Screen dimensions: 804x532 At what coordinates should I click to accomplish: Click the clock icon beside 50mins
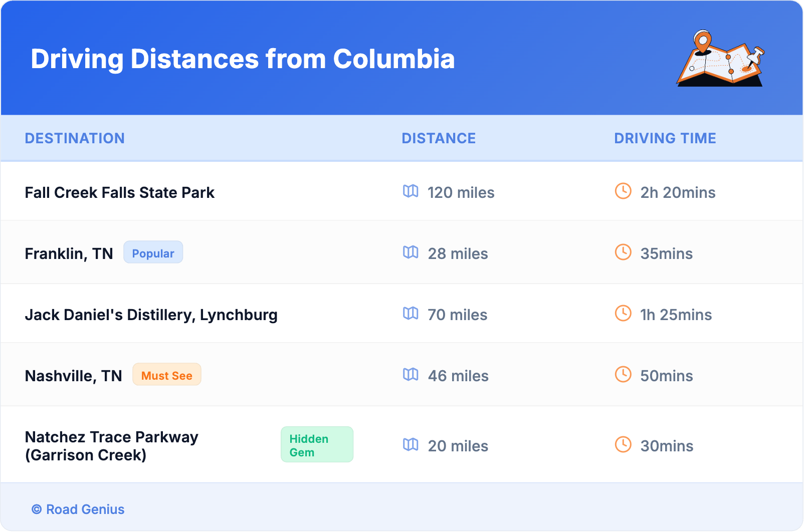623,374
